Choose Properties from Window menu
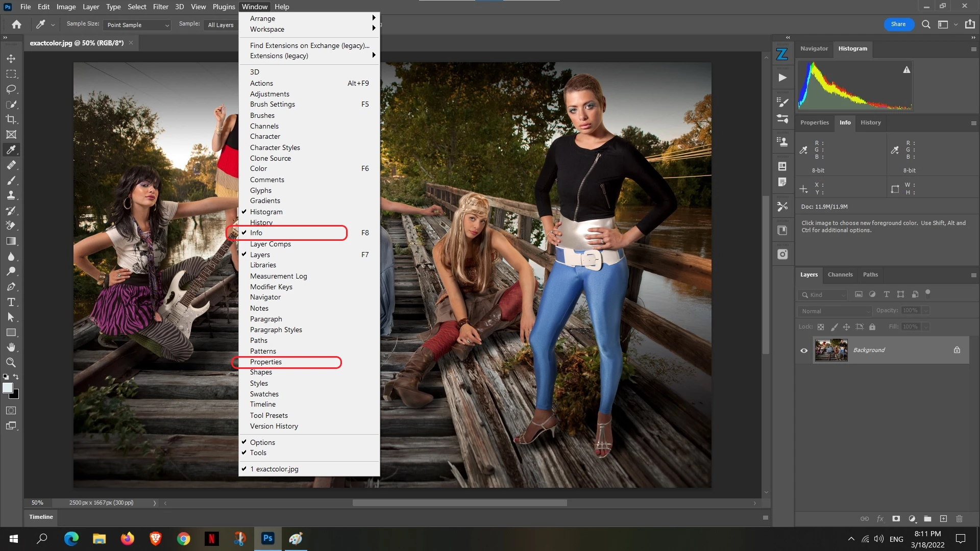This screenshot has height=551, width=980. [x=266, y=362]
